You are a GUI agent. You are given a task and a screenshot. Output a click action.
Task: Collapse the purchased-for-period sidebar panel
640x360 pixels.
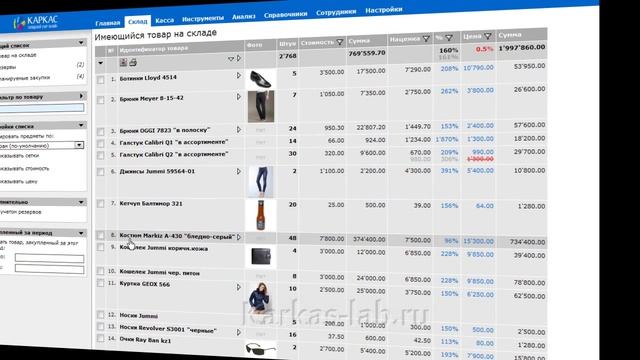click(81, 233)
